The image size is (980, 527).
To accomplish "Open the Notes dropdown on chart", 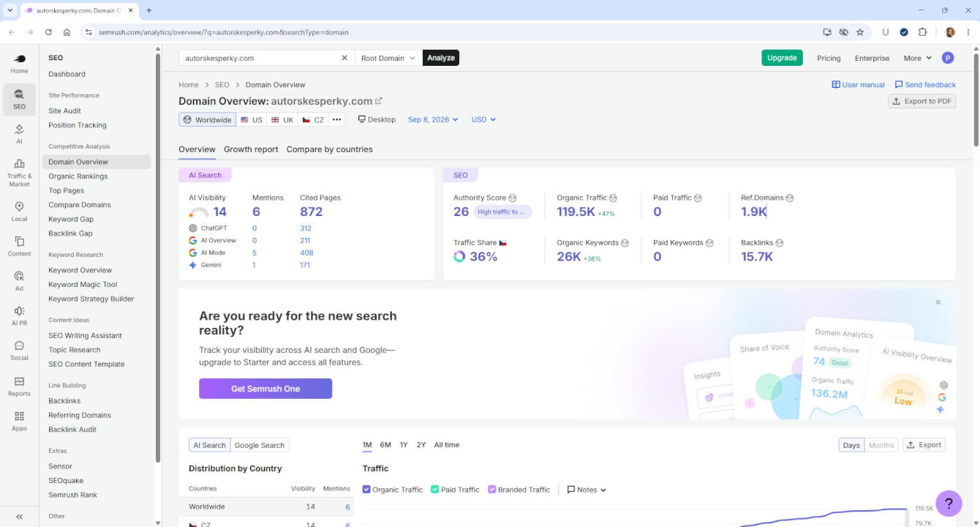I will pyautogui.click(x=587, y=490).
